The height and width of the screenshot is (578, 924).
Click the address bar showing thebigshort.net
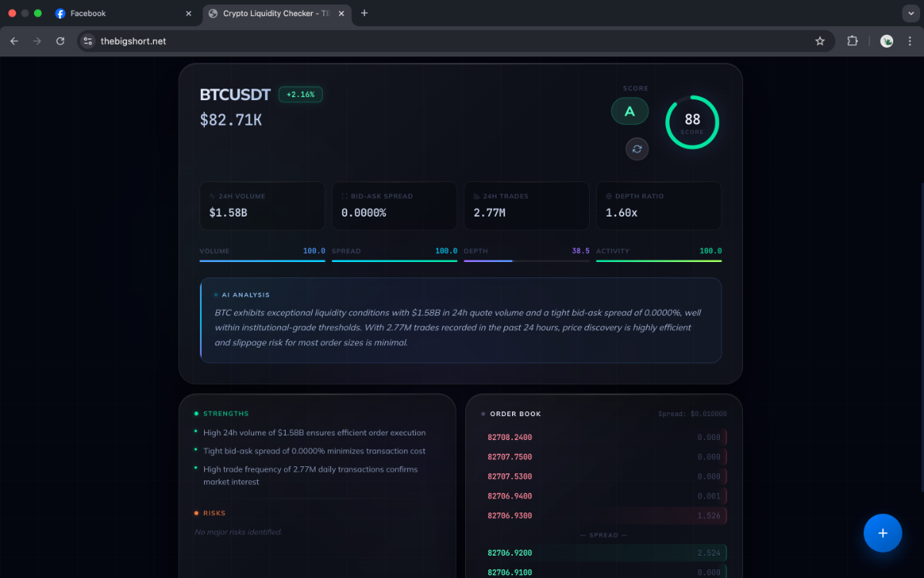pyautogui.click(x=454, y=41)
